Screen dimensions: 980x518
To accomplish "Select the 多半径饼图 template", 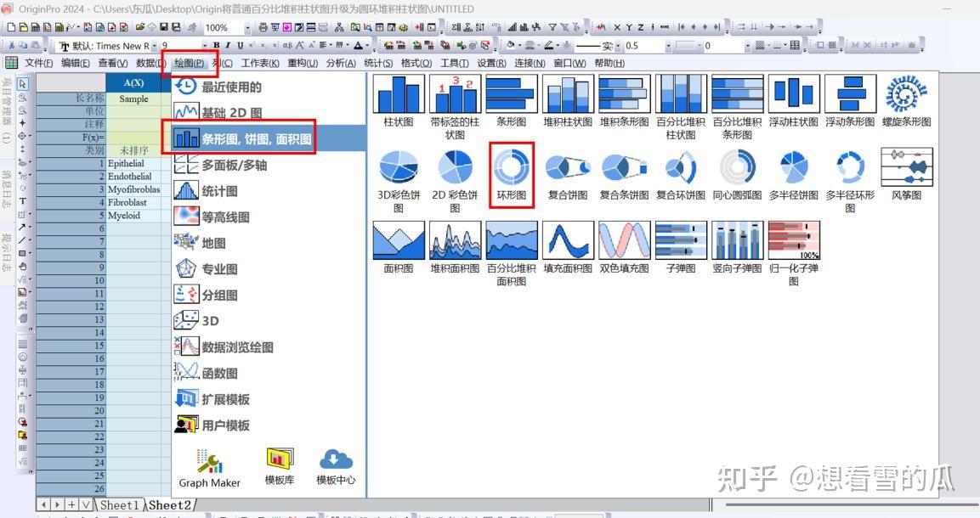I will tap(793, 174).
